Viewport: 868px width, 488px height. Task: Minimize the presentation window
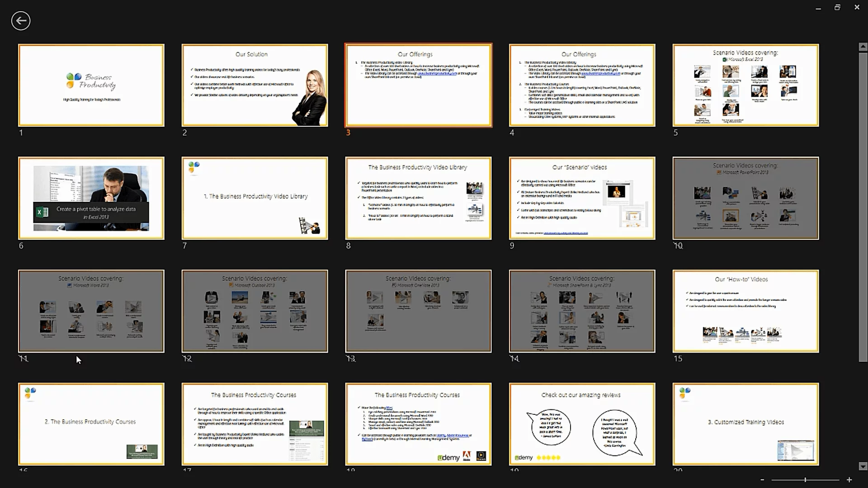(818, 8)
